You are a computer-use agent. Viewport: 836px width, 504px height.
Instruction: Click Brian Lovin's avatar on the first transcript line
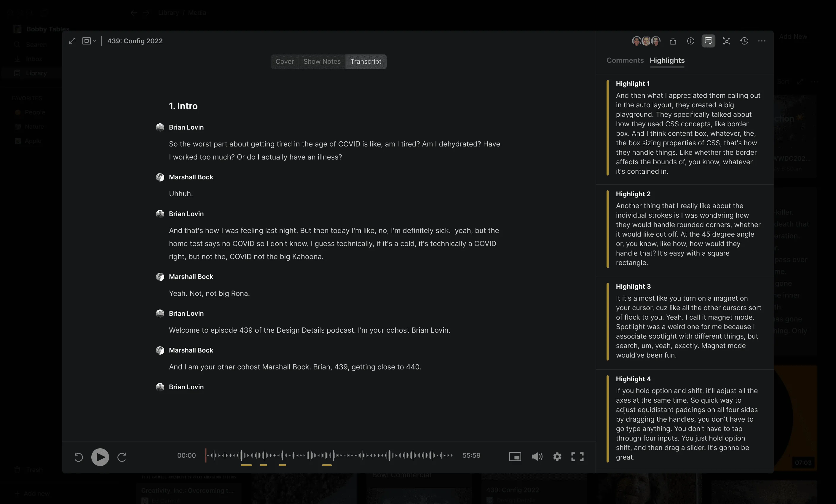(160, 127)
